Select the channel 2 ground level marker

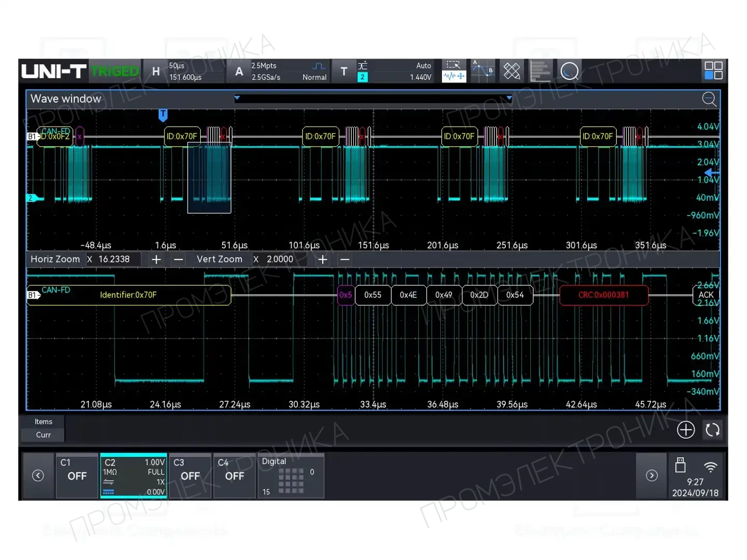(32, 198)
